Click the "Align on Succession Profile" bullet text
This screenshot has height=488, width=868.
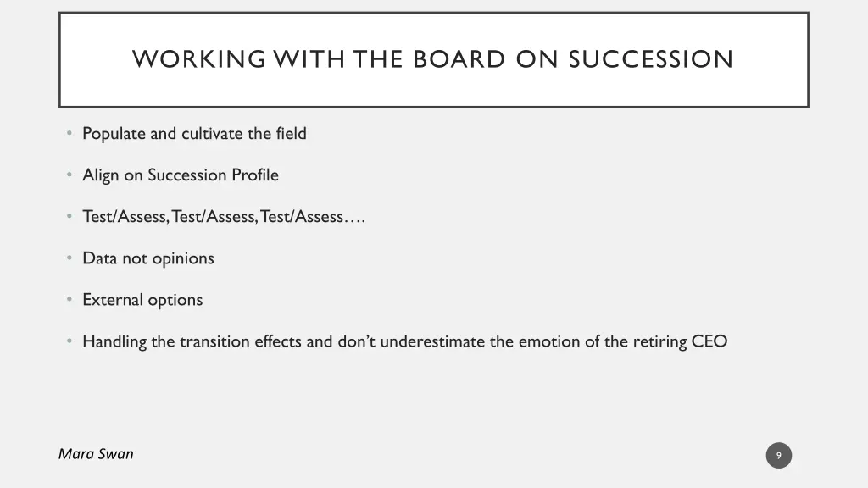(x=180, y=175)
